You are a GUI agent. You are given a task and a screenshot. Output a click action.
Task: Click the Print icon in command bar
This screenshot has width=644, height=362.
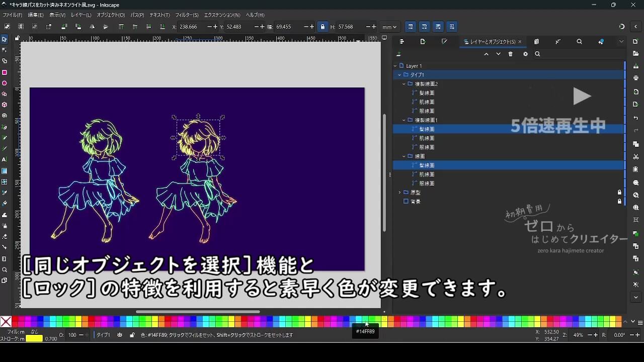(x=636, y=78)
